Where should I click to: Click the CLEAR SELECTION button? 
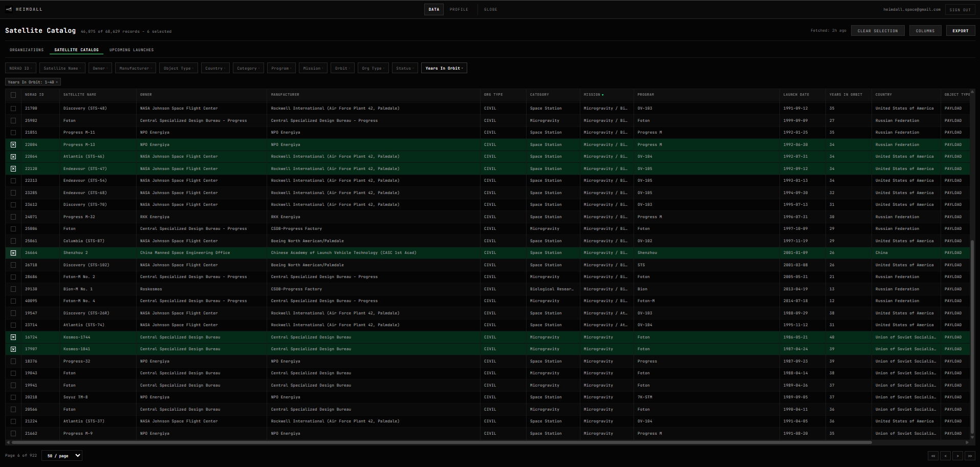click(878, 31)
